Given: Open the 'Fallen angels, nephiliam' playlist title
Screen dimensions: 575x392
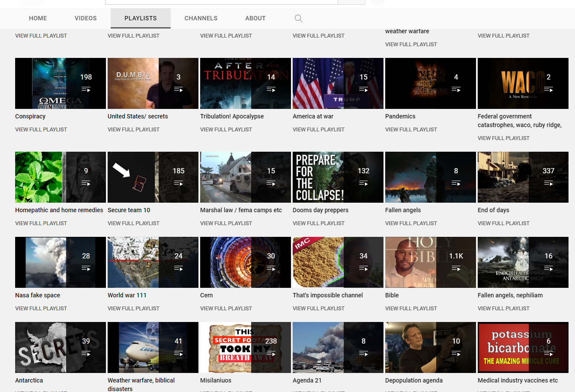Looking at the screenshot, I should 510,295.
